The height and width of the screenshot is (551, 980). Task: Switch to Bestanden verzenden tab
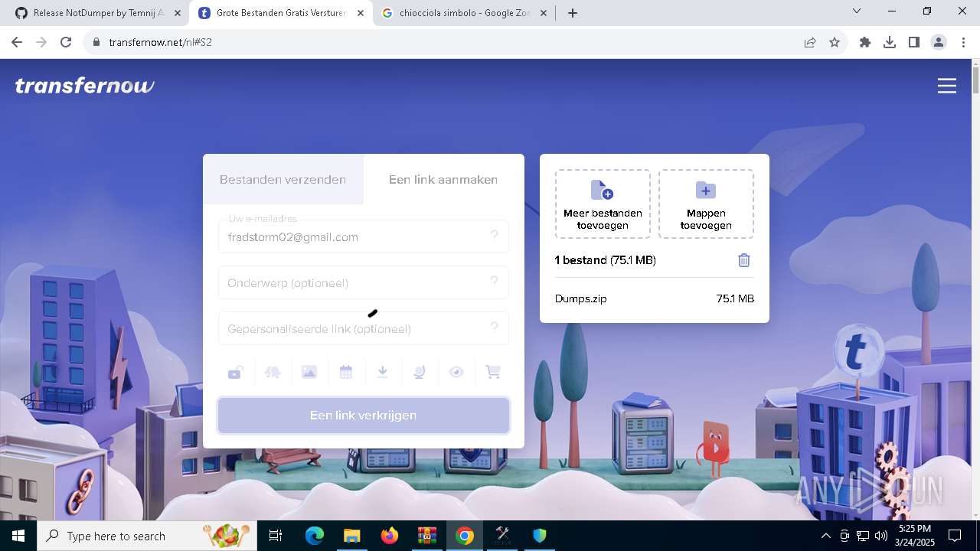283,180
